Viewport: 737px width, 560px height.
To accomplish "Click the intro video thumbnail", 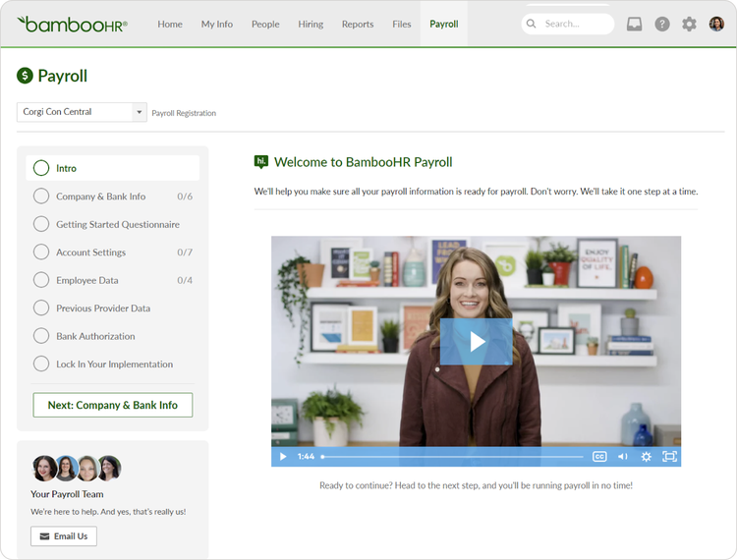I will point(477,352).
